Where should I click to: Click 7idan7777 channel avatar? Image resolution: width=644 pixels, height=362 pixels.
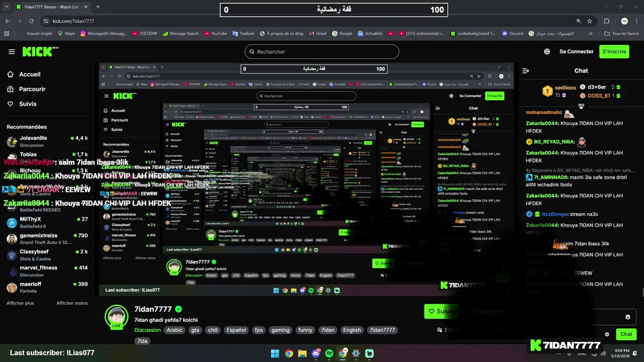pyautogui.click(x=116, y=317)
